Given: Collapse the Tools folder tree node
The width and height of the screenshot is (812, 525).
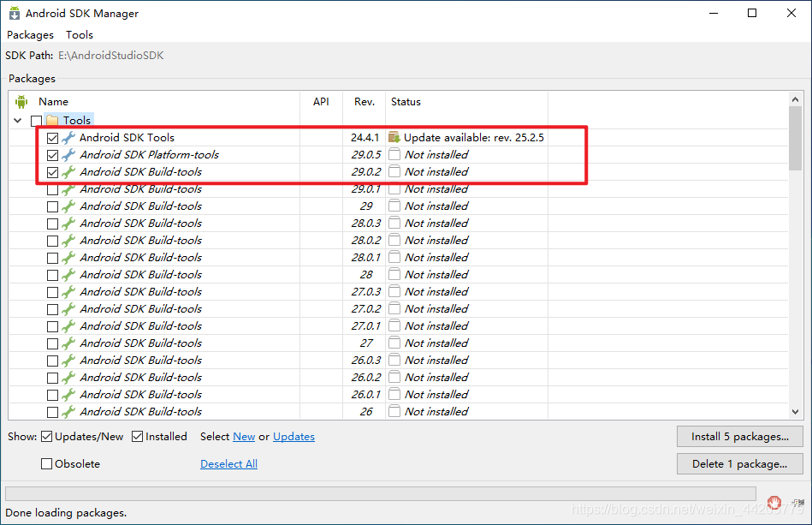Looking at the screenshot, I should pos(18,120).
